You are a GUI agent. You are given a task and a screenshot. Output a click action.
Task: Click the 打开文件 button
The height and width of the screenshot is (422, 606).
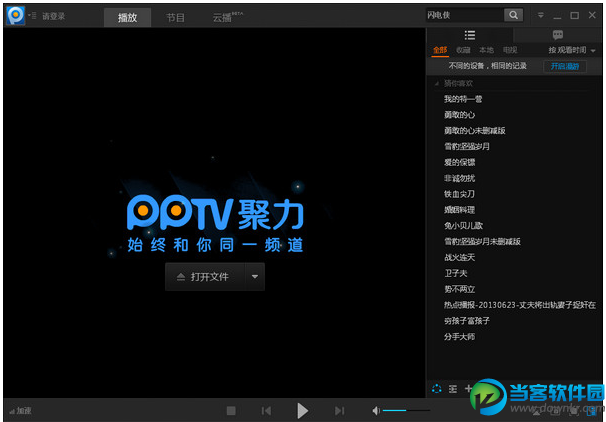pos(205,277)
